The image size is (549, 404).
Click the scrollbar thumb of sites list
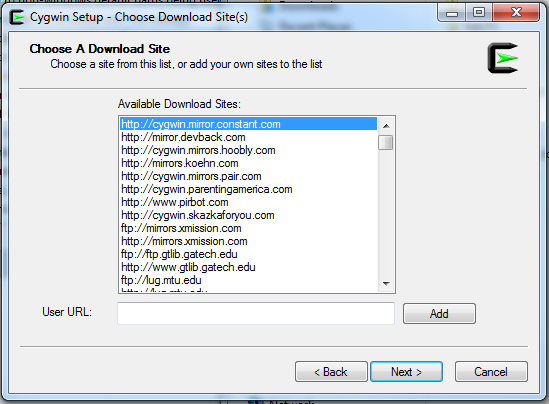tap(386, 142)
